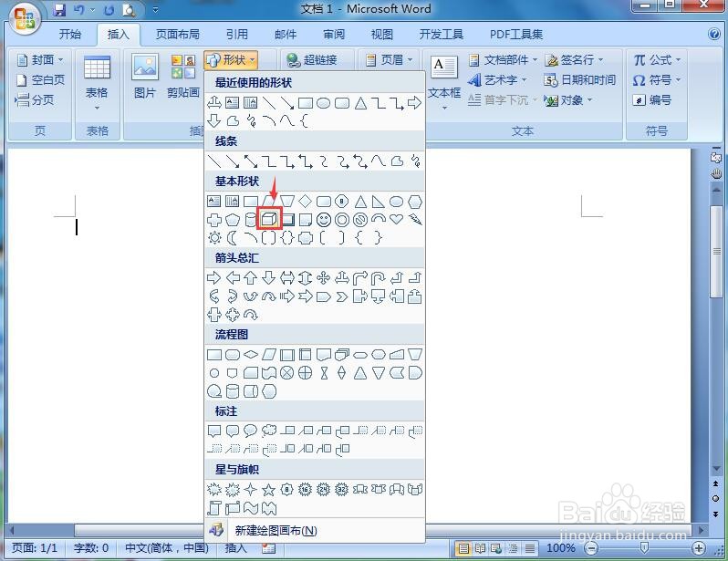Click the Picture (图片) button
This screenshot has width=728, height=561.
click(145, 76)
